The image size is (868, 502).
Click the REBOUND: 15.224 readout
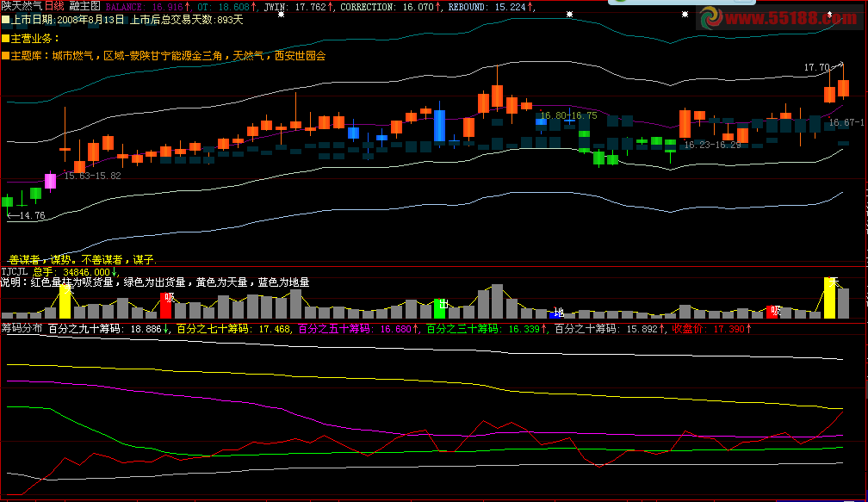(x=492, y=7)
